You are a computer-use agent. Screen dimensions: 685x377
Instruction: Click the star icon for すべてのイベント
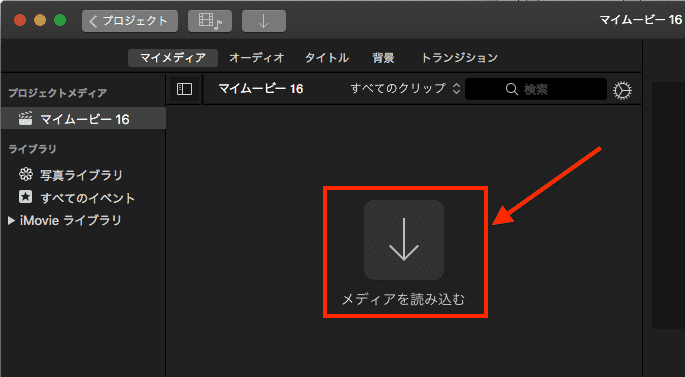pos(25,197)
